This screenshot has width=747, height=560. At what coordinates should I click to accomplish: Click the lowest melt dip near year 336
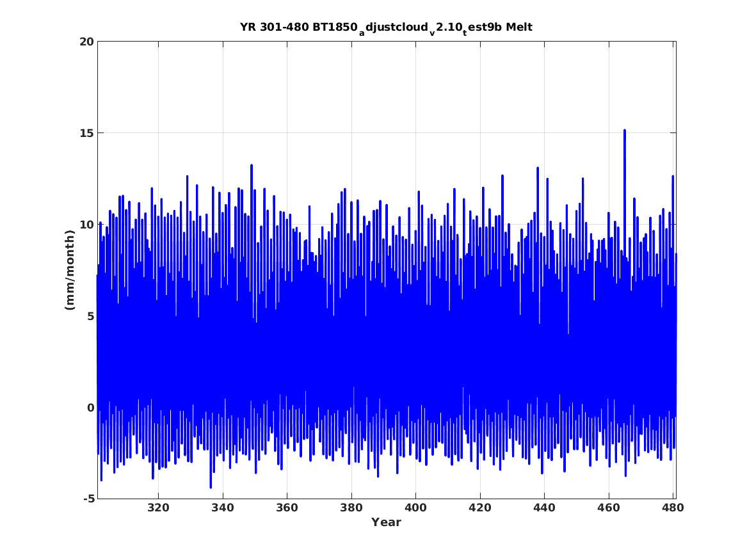click(x=211, y=486)
